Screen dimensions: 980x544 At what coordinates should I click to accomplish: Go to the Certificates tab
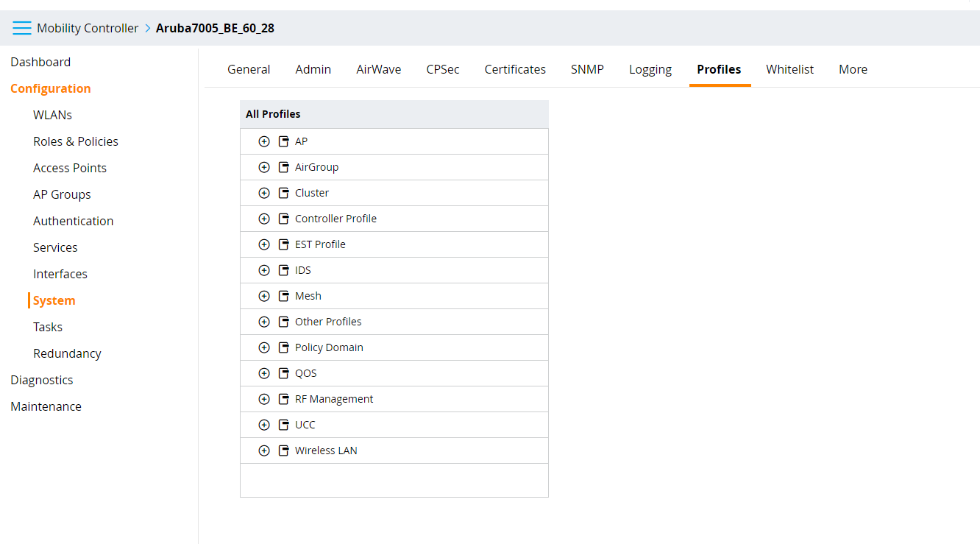[x=515, y=69]
